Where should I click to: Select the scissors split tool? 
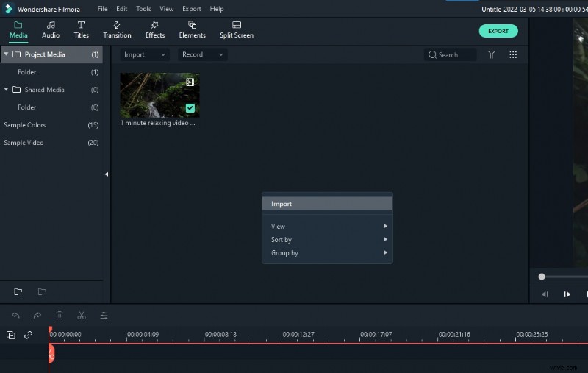click(x=82, y=316)
